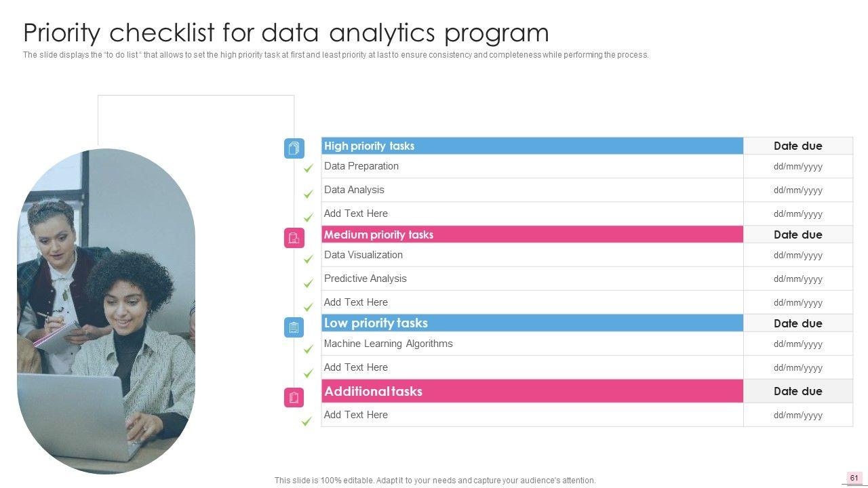Toggle the checkmark next to Data Analysis
Image resolution: width=868 pixels, height=488 pixels.
pyautogui.click(x=309, y=194)
